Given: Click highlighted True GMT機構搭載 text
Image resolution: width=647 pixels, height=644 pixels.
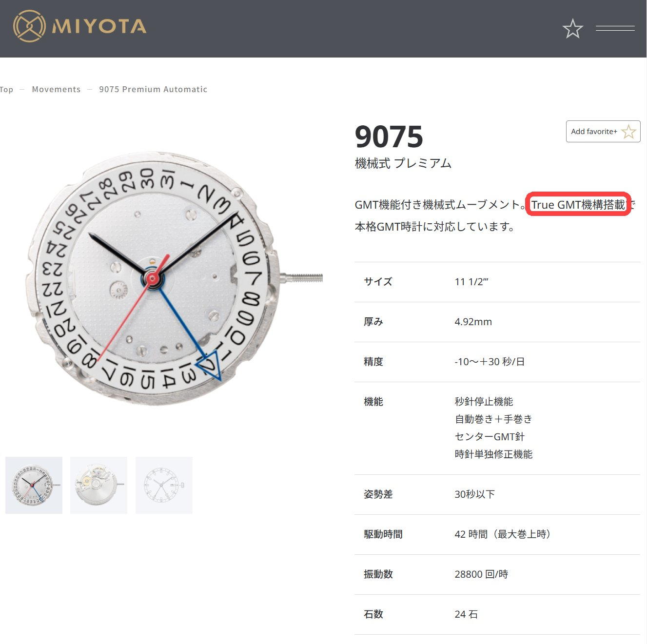Looking at the screenshot, I should (x=578, y=205).
